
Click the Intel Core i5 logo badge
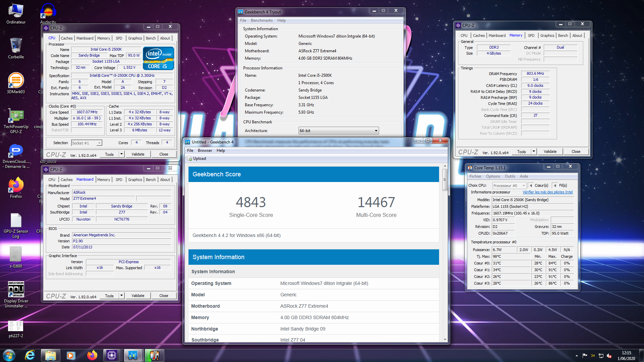158,58
